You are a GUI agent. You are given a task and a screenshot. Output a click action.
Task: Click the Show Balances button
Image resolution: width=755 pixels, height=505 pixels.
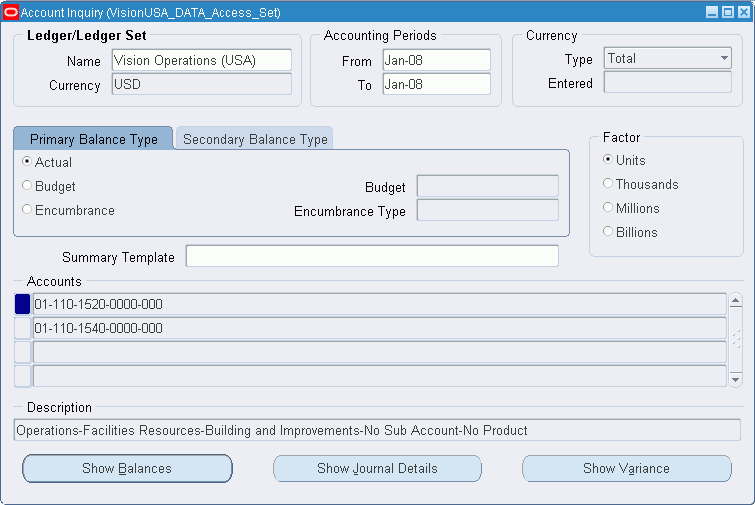pyautogui.click(x=127, y=468)
